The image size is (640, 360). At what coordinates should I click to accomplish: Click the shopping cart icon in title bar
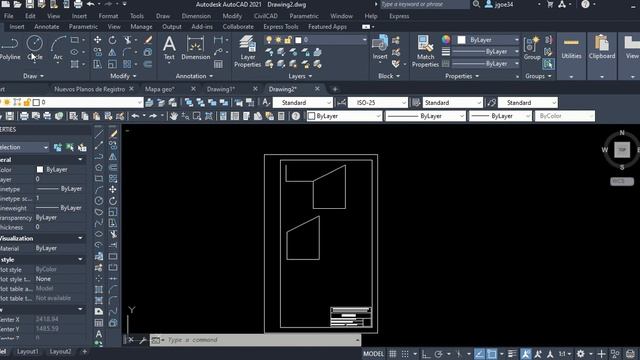550,4
